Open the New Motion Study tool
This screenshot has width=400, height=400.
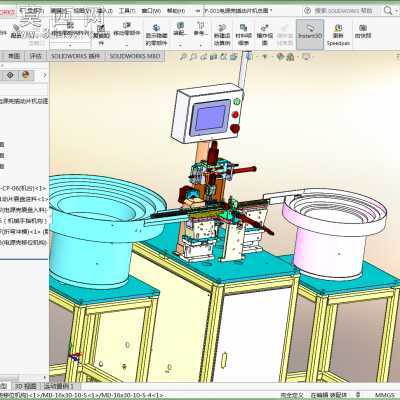[222, 35]
